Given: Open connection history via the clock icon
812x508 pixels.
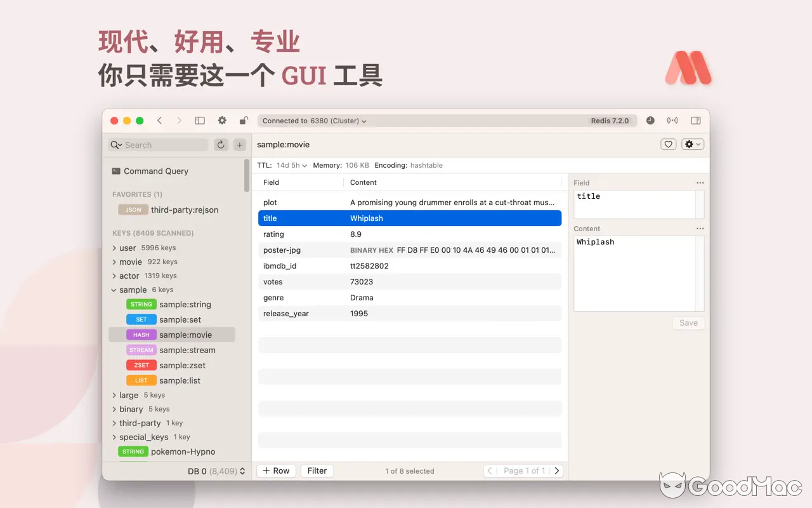Looking at the screenshot, I should tap(650, 120).
